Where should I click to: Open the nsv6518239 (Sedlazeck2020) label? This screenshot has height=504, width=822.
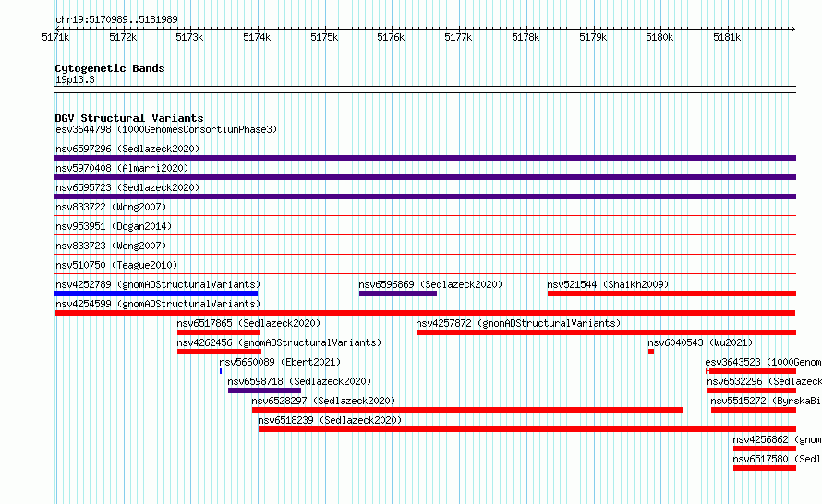coord(330,420)
